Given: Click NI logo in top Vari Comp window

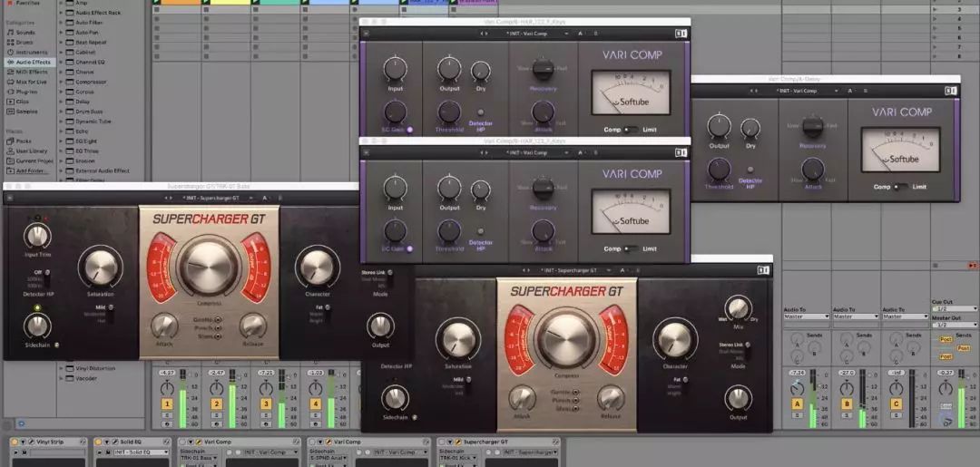Looking at the screenshot, I should 680,34.
